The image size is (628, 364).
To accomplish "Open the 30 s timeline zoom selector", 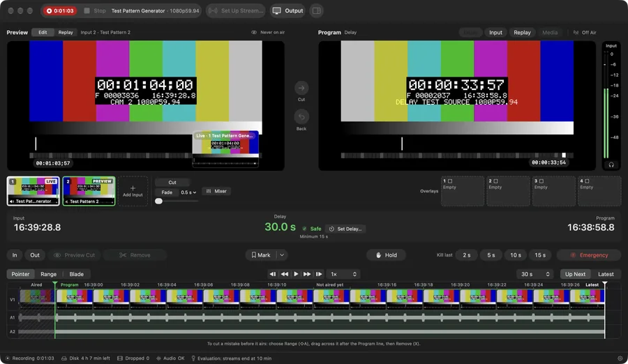I will pyautogui.click(x=535, y=274).
